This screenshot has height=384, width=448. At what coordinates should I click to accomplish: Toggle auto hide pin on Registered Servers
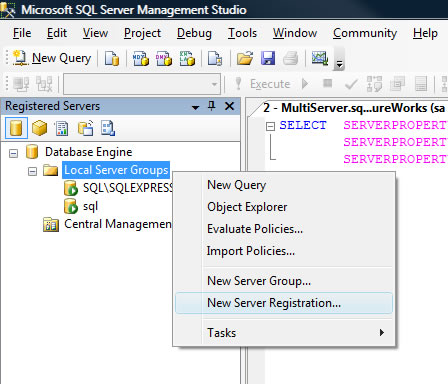(211, 106)
